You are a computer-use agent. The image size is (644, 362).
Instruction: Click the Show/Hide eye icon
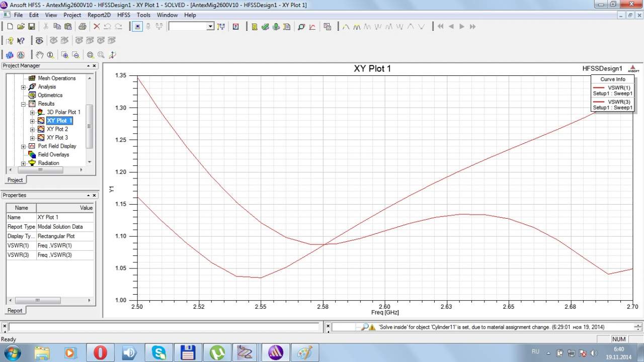[39, 41]
